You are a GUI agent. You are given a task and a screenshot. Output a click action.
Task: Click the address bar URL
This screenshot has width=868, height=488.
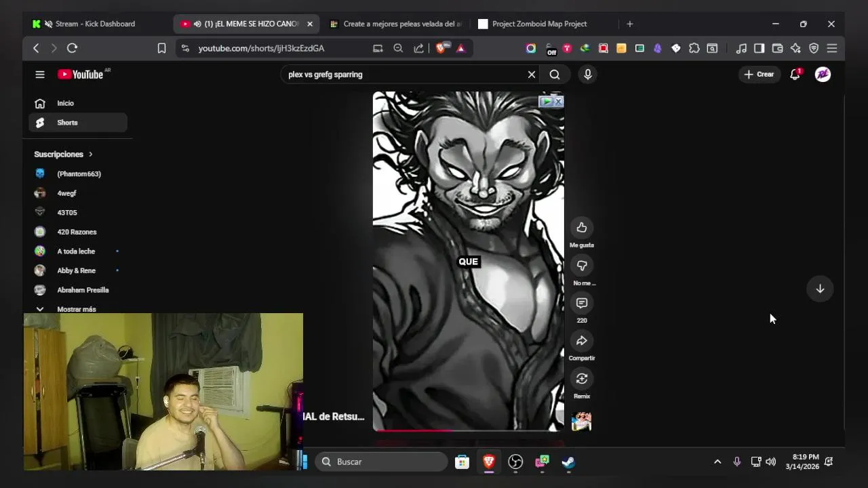[x=261, y=48]
